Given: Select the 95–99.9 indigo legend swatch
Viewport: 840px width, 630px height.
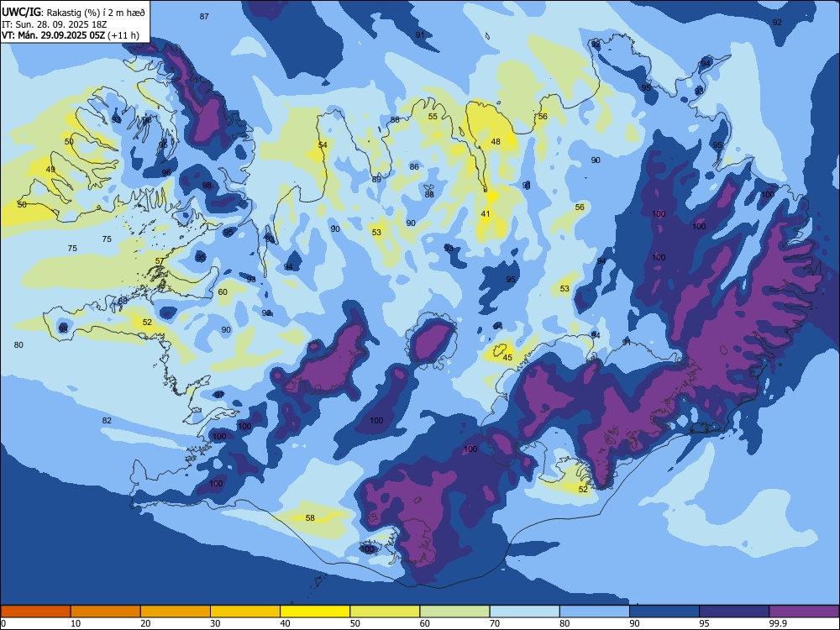Looking at the screenshot, I should [734, 612].
